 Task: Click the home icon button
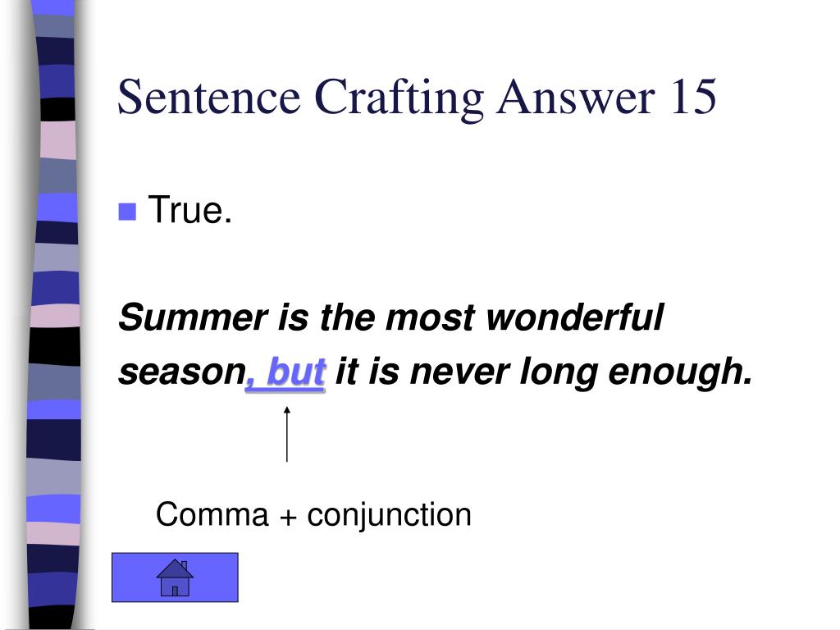click(x=175, y=577)
